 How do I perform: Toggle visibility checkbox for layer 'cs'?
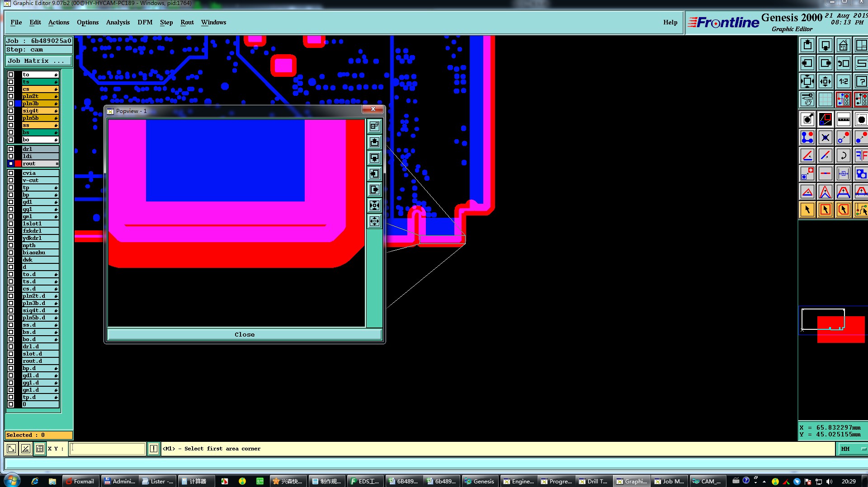11,89
